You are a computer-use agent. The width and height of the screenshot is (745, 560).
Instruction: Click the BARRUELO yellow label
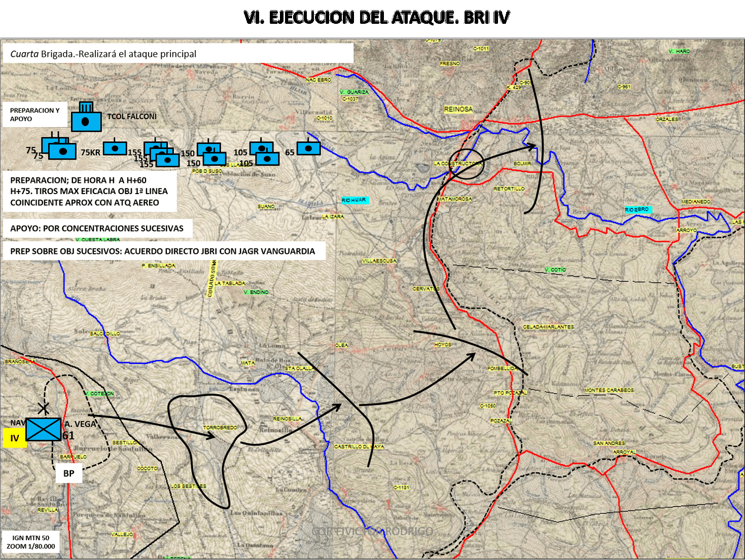(73, 457)
